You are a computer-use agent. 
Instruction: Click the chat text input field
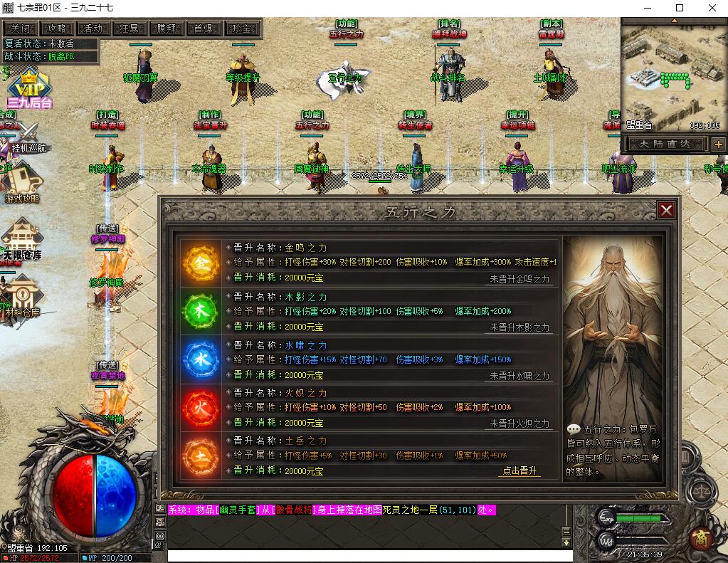(x=369, y=557)
